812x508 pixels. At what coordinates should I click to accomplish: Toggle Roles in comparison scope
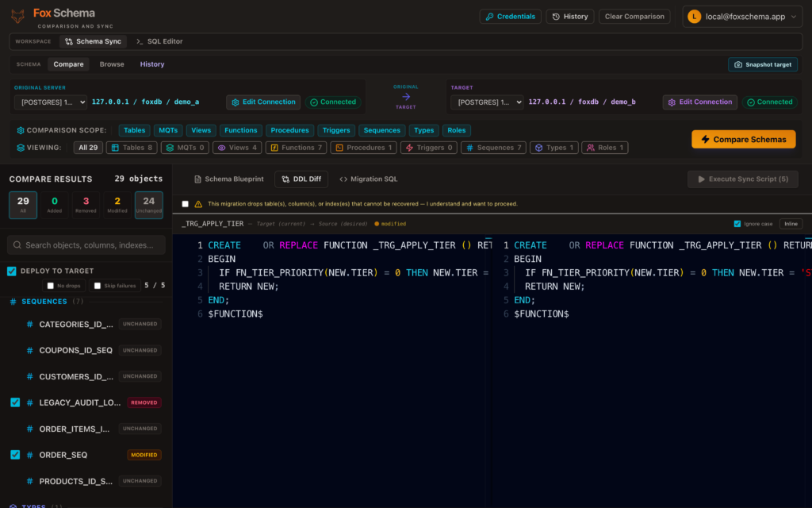click(x=456, y=131)
